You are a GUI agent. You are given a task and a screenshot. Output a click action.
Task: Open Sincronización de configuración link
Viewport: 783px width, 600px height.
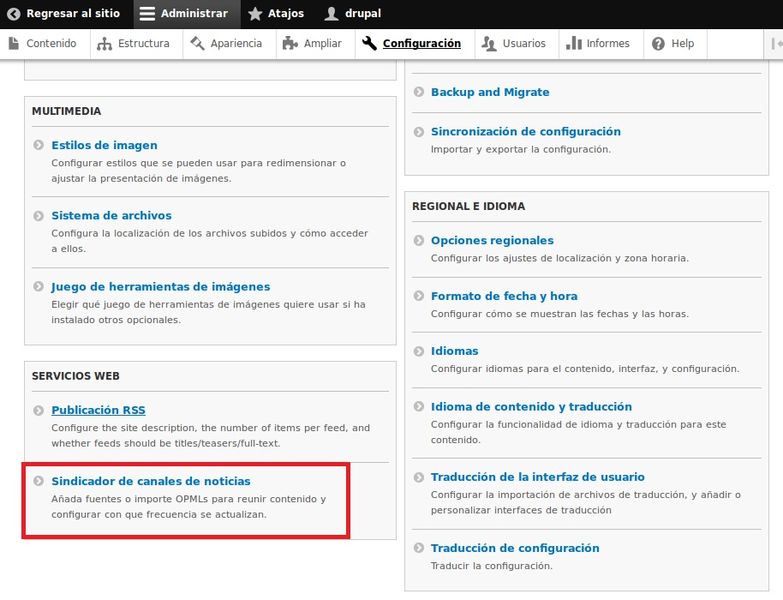[526, 132]
